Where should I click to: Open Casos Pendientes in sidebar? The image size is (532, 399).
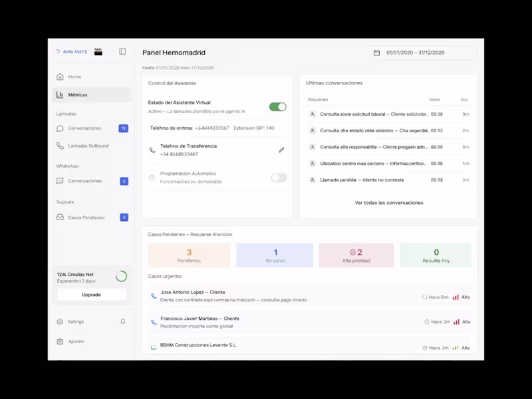pyautogui.click(x=92, y=217)
